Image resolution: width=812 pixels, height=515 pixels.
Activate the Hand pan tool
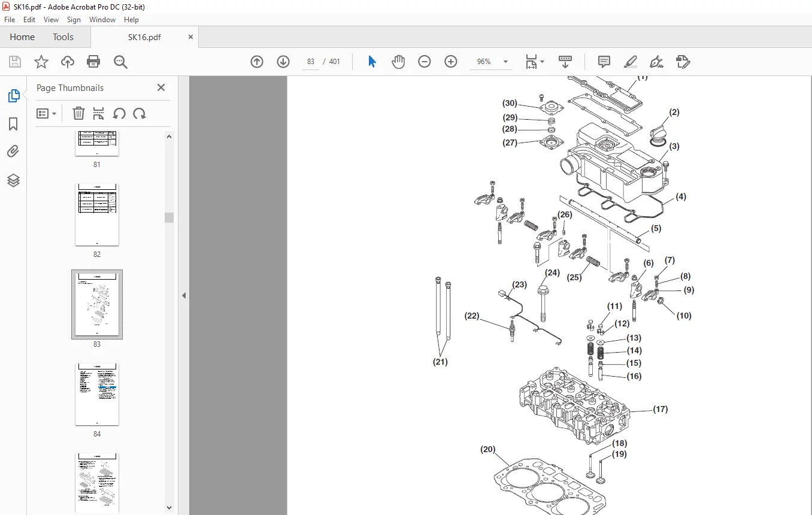tap(398, 62)
